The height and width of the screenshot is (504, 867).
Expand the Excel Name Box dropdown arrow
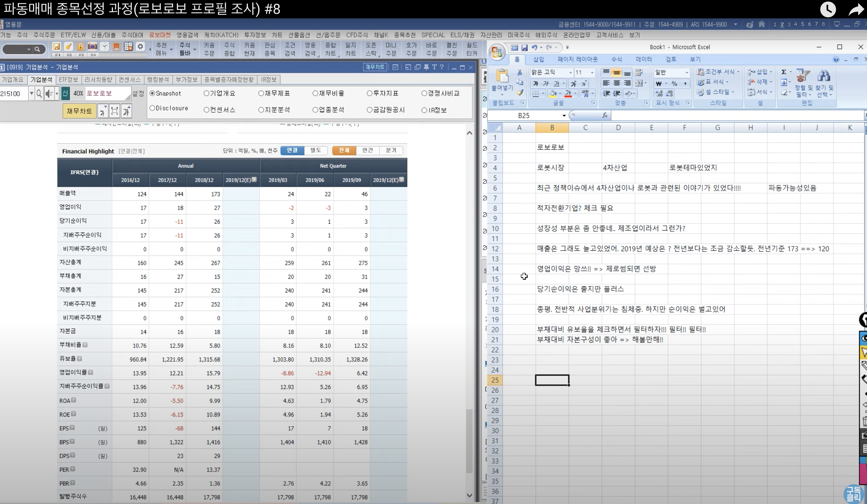[564, 115]
